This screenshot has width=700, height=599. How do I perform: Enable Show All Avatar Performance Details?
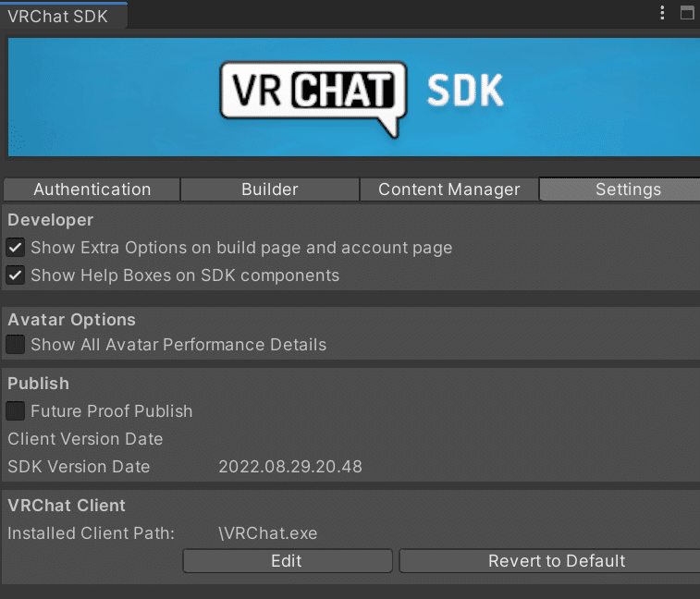(x=15, y=345)
